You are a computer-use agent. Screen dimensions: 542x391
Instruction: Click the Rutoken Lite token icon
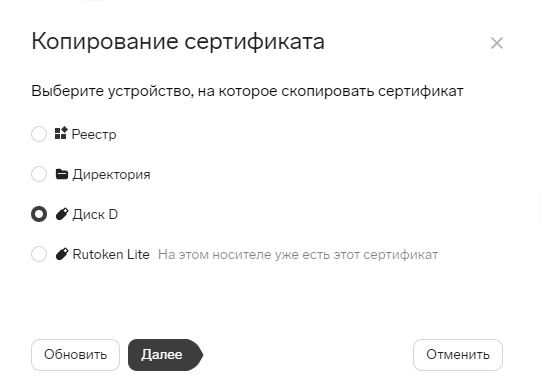point(62,254)
